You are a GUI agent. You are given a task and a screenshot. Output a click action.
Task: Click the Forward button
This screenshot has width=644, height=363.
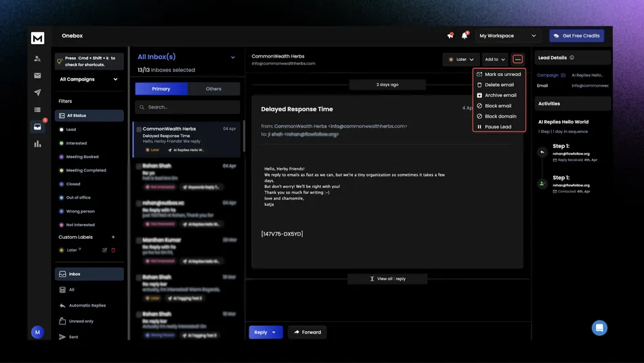[x=308, y=332]
